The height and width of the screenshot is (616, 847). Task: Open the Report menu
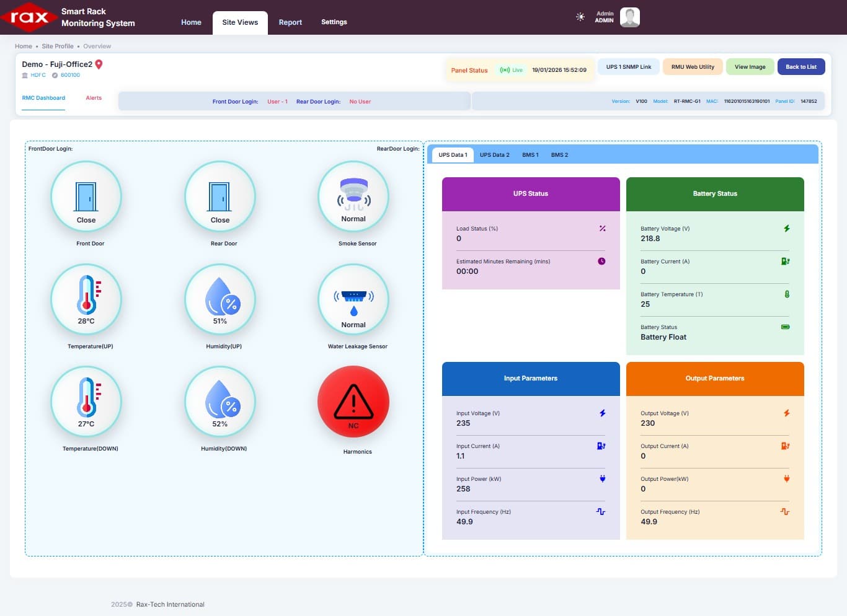[x=290, y=22]
